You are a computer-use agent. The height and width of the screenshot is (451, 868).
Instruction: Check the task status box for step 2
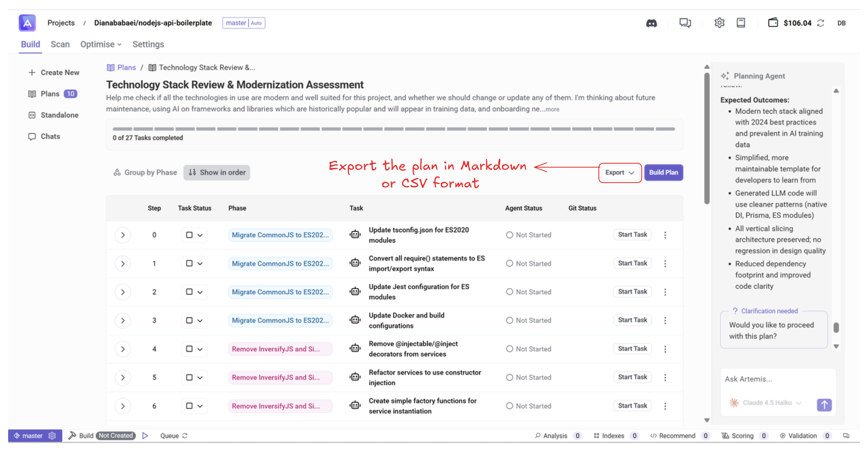click(189, 292)
